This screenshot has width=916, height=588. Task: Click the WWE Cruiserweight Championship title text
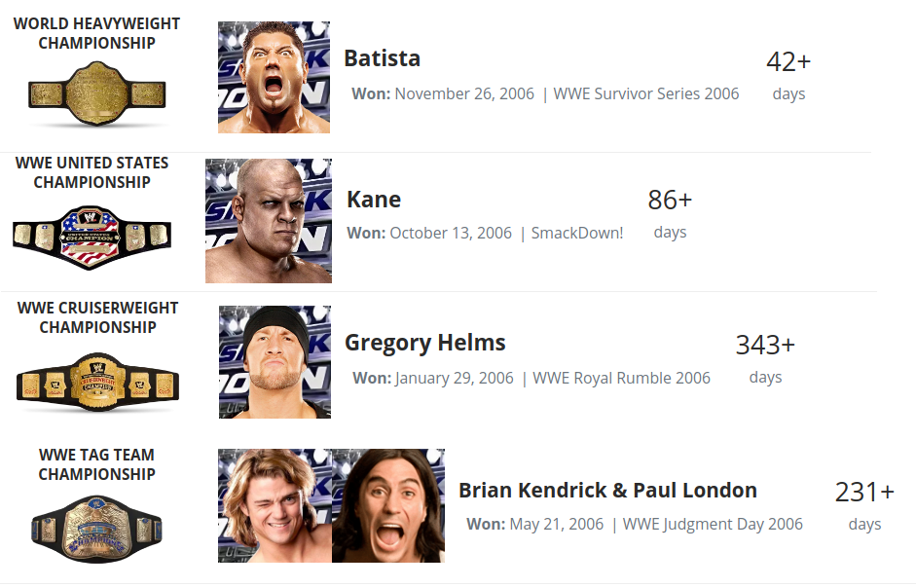(x=97, y=317)
